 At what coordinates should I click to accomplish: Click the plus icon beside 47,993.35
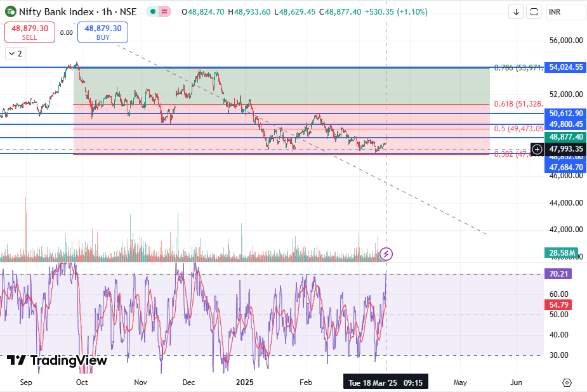[537, 149]
